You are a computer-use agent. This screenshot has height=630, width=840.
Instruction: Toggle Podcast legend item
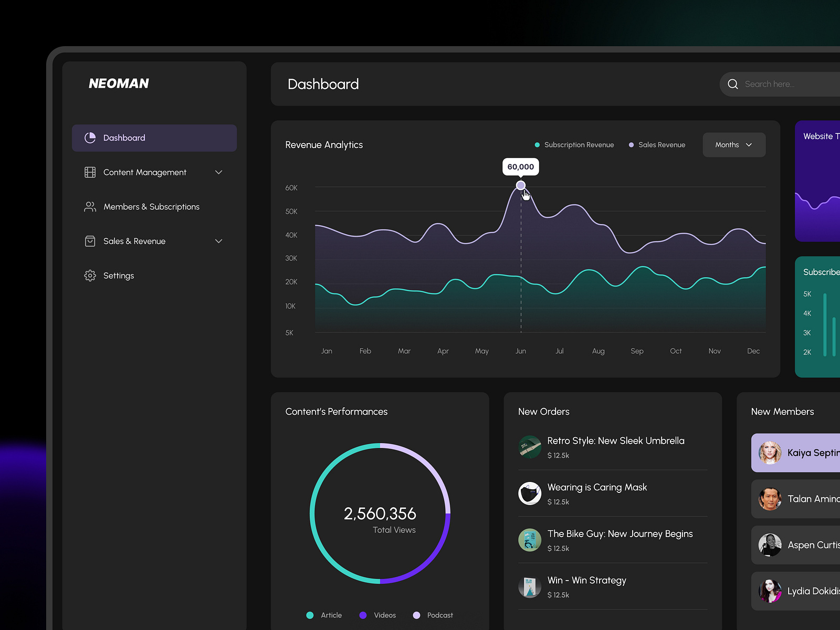pos(433,615)
